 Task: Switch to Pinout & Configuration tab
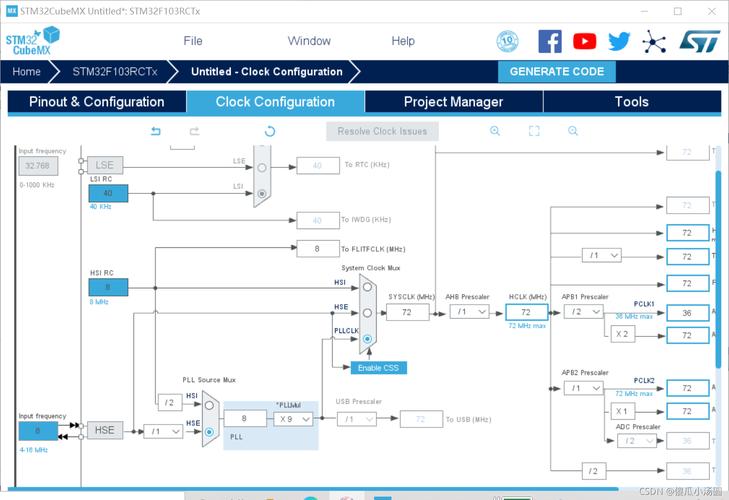pos(97,102)
